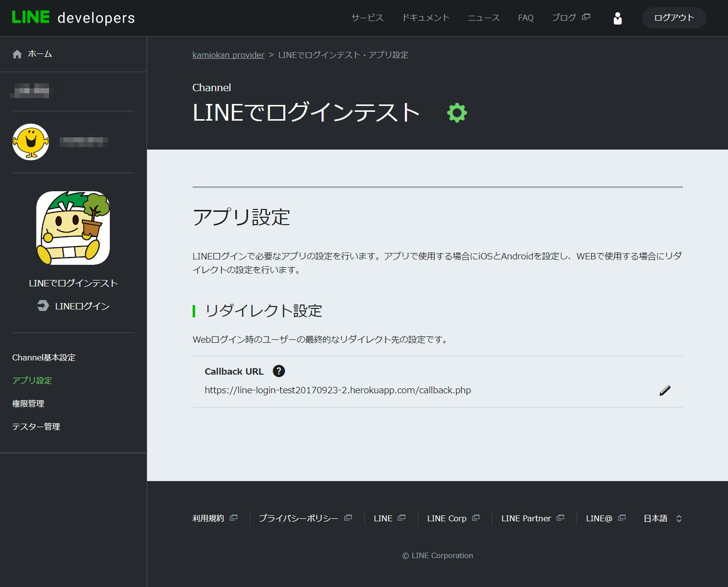Go to ホーム in the sidebar

[40, 54]
